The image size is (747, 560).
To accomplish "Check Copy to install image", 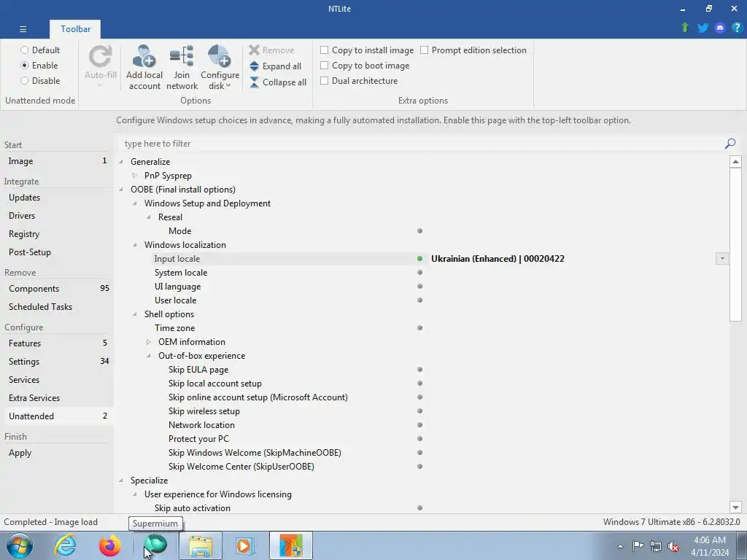I will coord(367,50).
